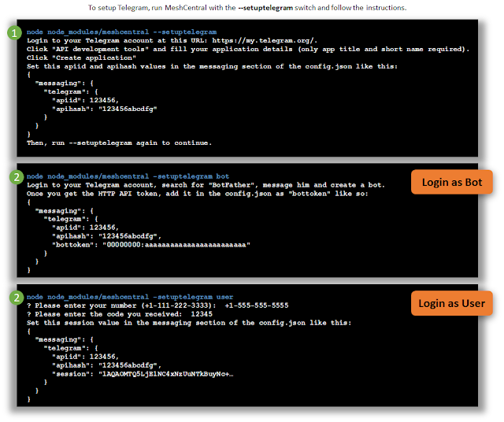Viewport: 504px width, 422px height.
Task: Click 'Then, run --setuptelegram again to continue.'
Action: point(119,143)
